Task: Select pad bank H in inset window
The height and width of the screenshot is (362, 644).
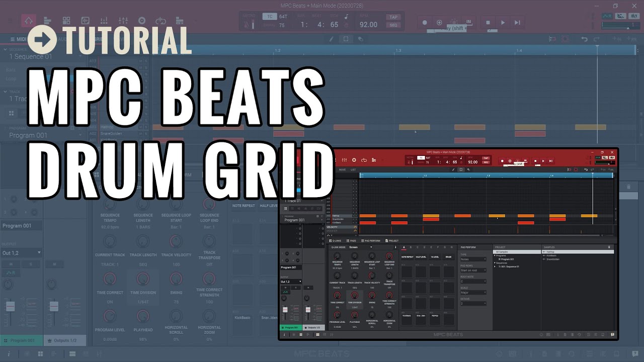Action: (452, 247)
